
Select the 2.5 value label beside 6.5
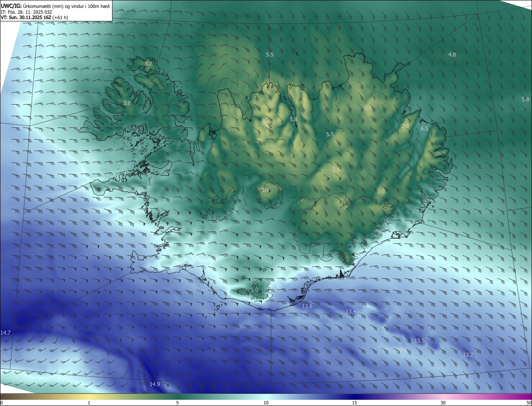click(405, 126)
